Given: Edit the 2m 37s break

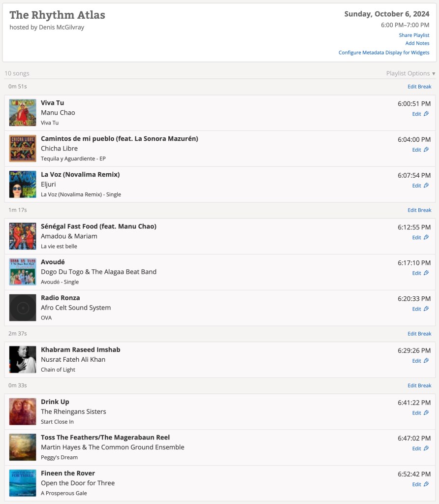Looking at the screenshot, I should point(419,334).
